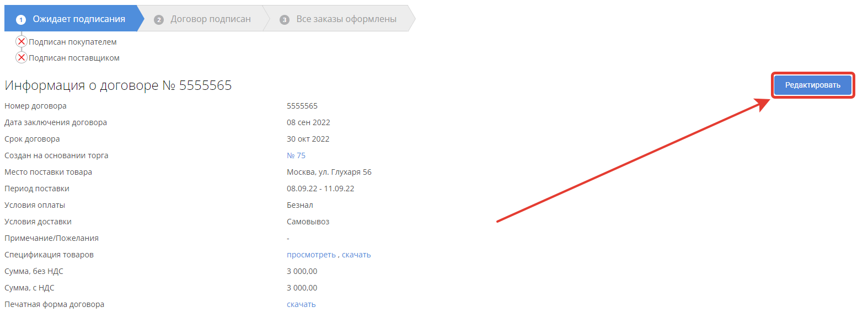Switch to the "Договор подписан" step
The image size is (868, 323).
(210, 19)
